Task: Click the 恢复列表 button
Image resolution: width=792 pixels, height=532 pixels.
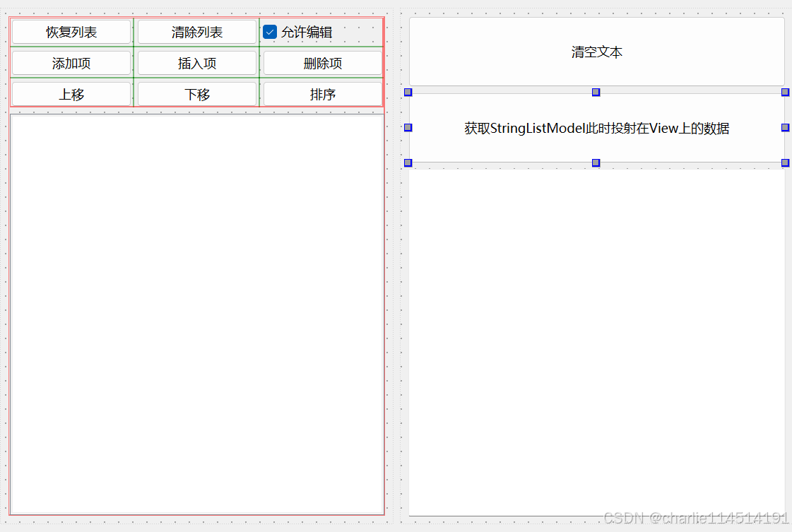Action: (x=71, y=32)
